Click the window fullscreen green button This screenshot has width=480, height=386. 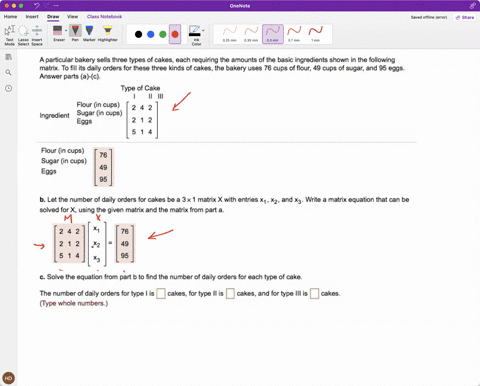click(21, 6)
